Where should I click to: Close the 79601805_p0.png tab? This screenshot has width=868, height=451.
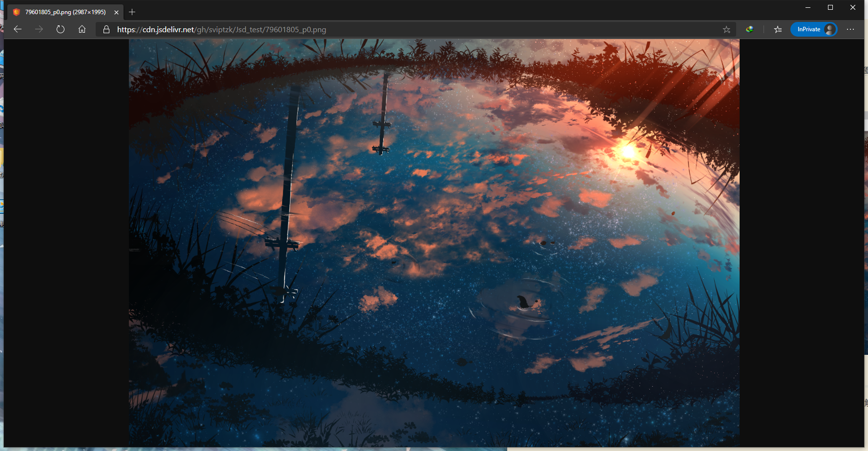116,12
